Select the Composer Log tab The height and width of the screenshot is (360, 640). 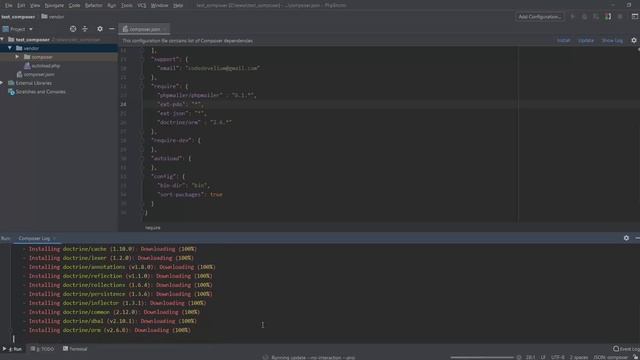36,238
